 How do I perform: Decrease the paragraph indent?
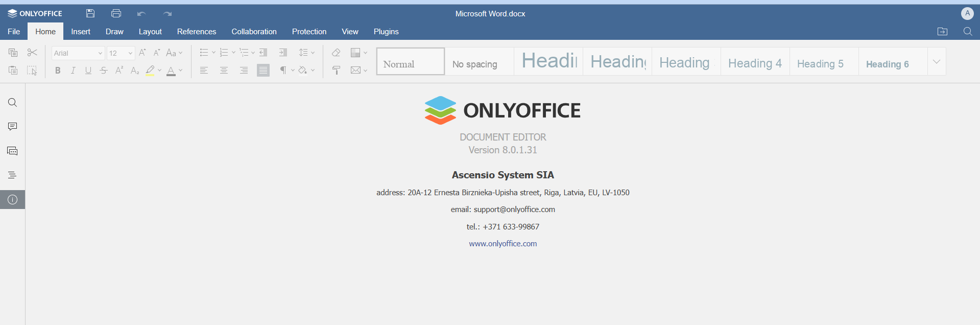pyautogui.click(x=264, y=53)
